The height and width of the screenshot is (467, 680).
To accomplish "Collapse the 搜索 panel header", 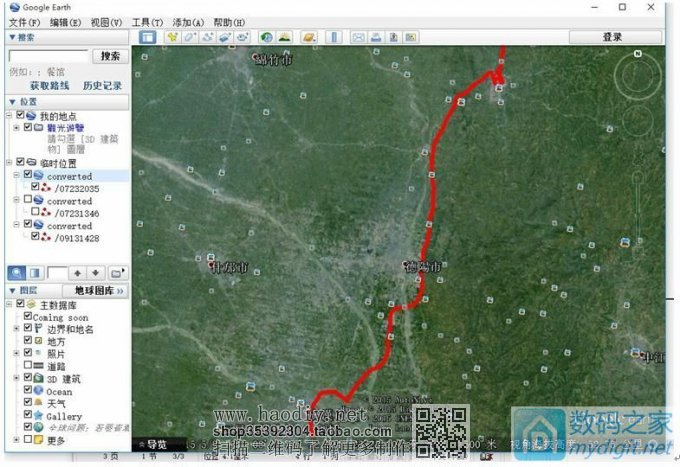I will click(11, 37).
